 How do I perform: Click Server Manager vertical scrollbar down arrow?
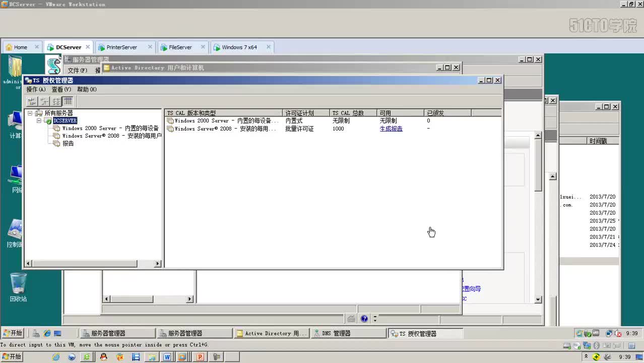tap(538, 299)
